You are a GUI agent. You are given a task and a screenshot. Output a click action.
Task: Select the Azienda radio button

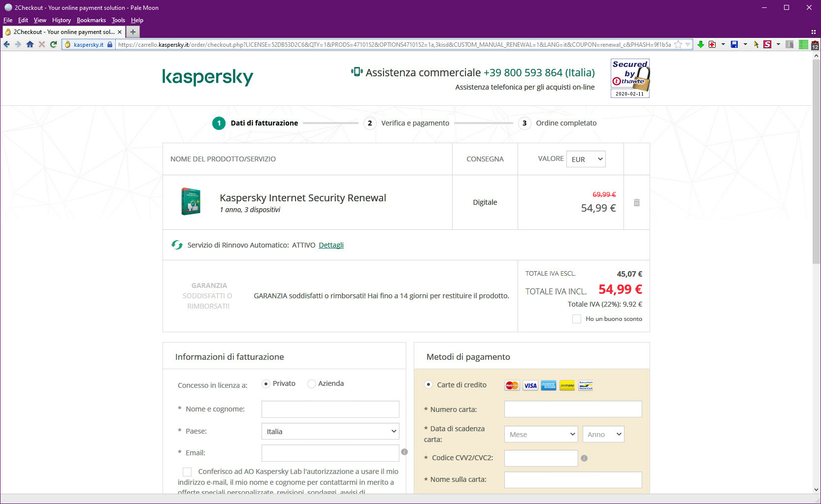tap(311, 384)
